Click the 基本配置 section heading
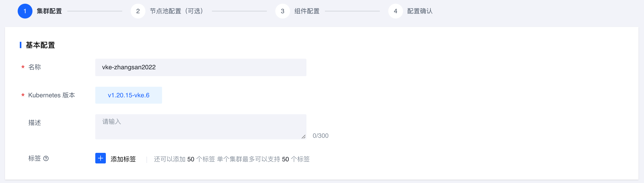This screenshot has width=644, height=183. (x=40, y=45)
